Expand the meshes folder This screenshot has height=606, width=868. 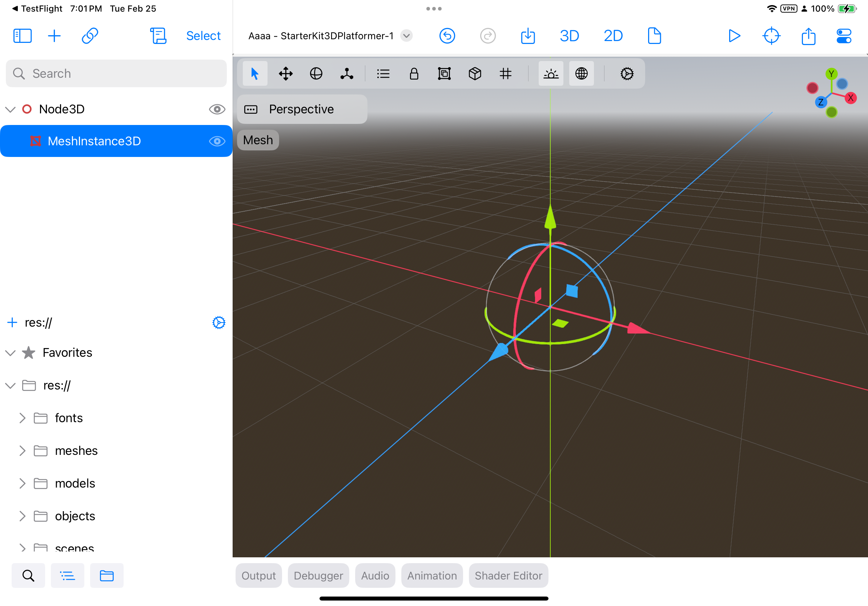[22, 451]
